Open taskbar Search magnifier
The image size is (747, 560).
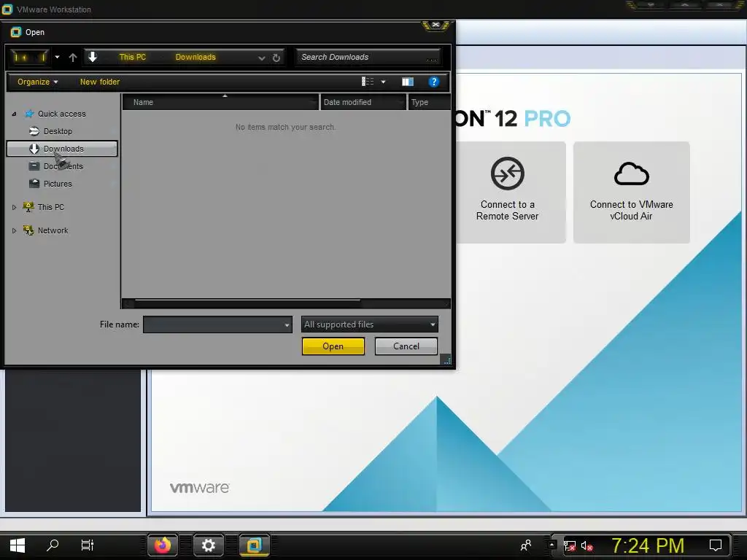tap(53, 545)
